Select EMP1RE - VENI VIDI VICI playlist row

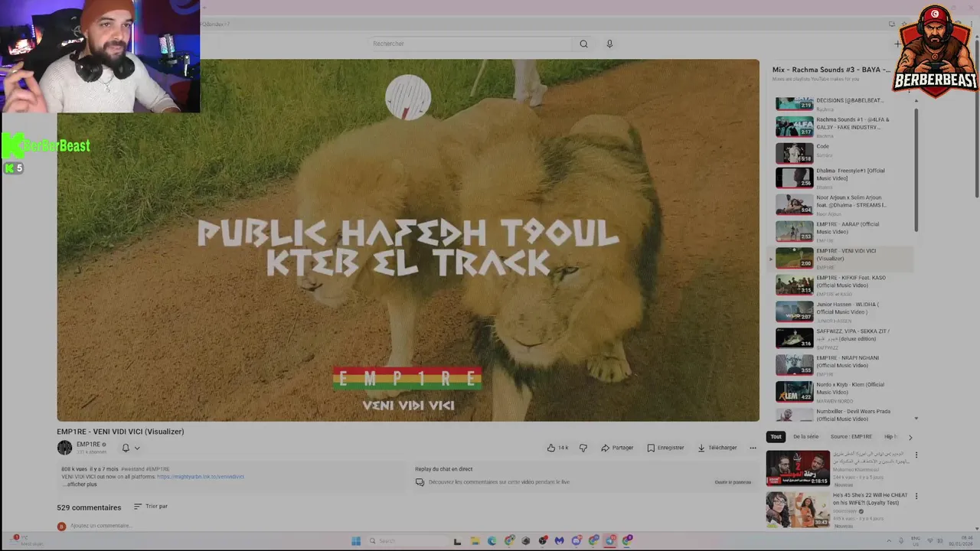[x=842, y=258]
